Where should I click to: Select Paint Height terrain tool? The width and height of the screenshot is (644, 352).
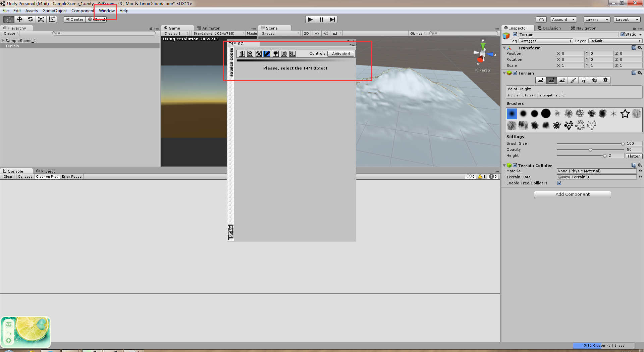click(x=551, y=80)
